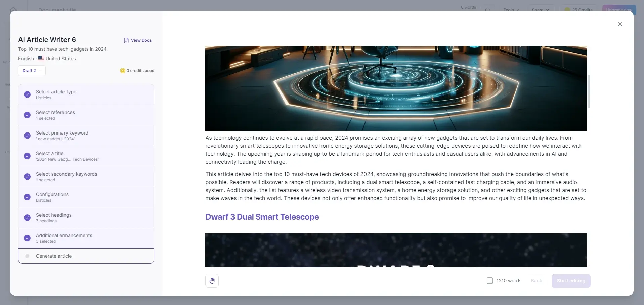This screenshot has height=305, width=644.
Task: Click the Start editing button
Action: [x=571, y=281]
